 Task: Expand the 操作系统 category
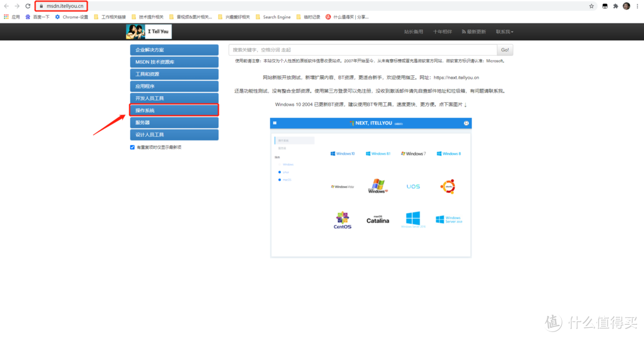pos(174,110)
